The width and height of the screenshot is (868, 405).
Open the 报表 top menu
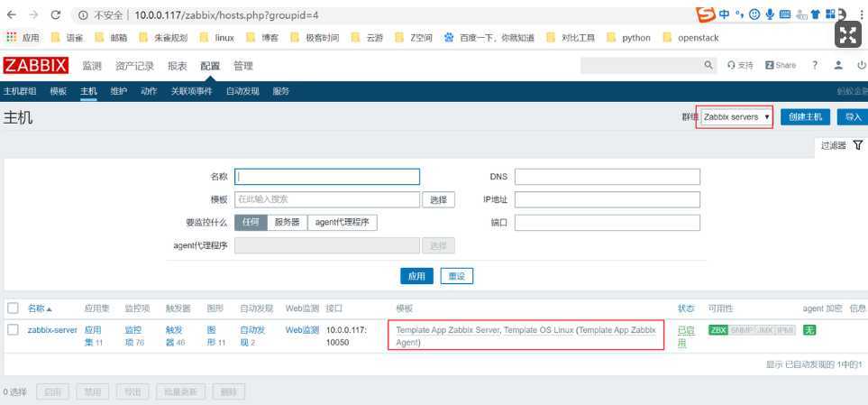[178, 66]
